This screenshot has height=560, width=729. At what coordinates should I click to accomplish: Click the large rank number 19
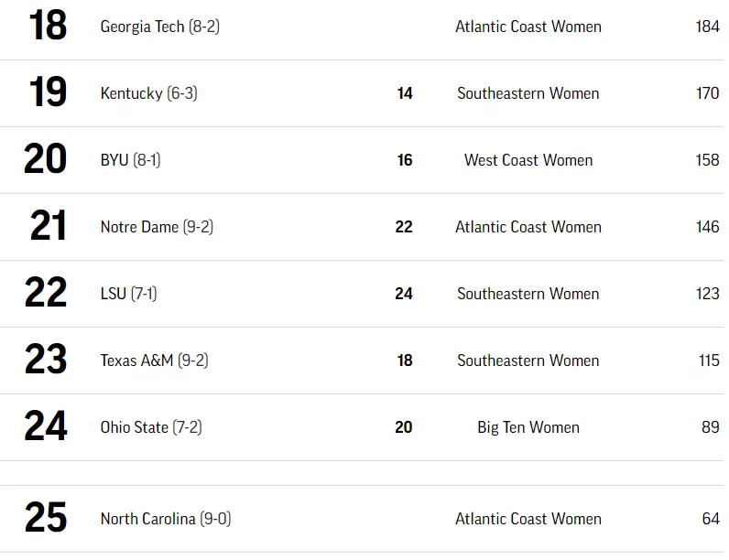(47, 93)
